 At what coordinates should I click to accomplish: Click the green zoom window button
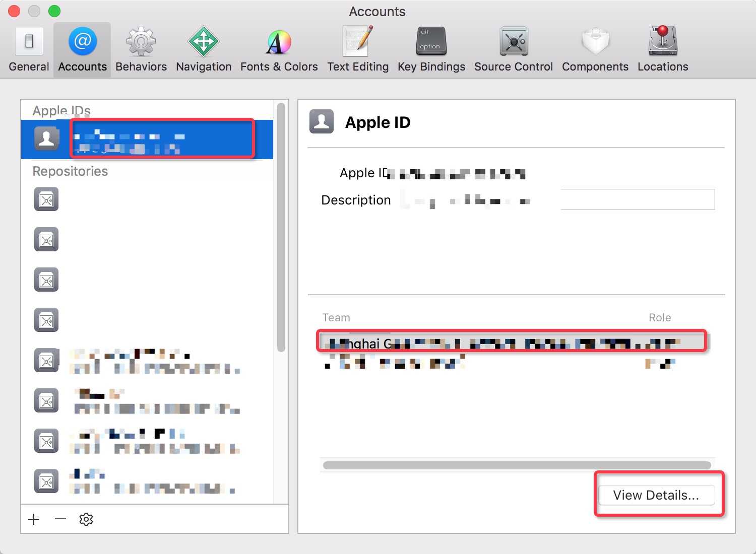(54, 11)
